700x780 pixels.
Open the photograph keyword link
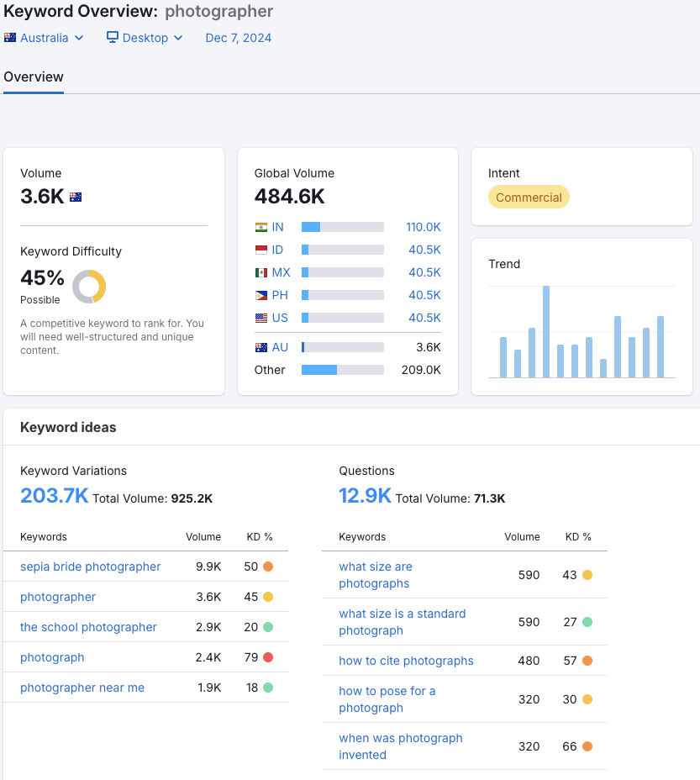52,657
